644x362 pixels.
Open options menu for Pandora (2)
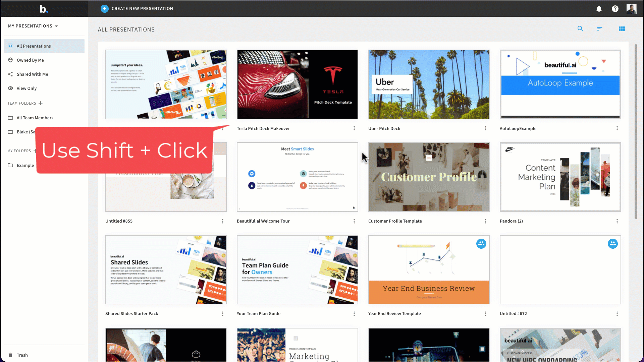[617, 221]
